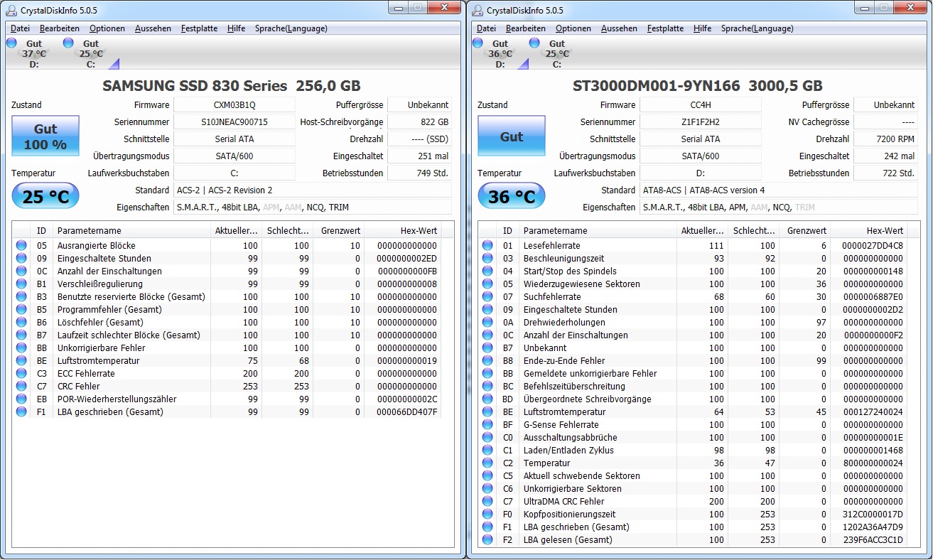Click the Gut 100 % health status button
The width and height of the screenshot is (933, 560).
pyautogui.click(x=45, y=136)
